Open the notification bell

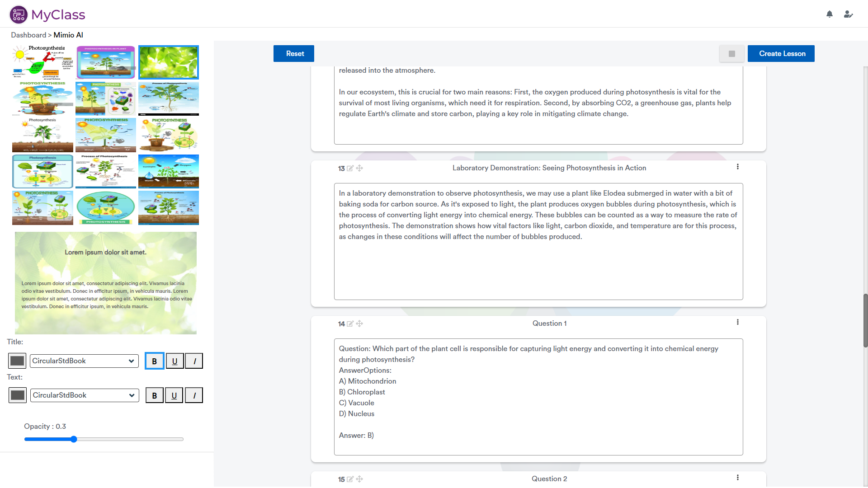830,14
